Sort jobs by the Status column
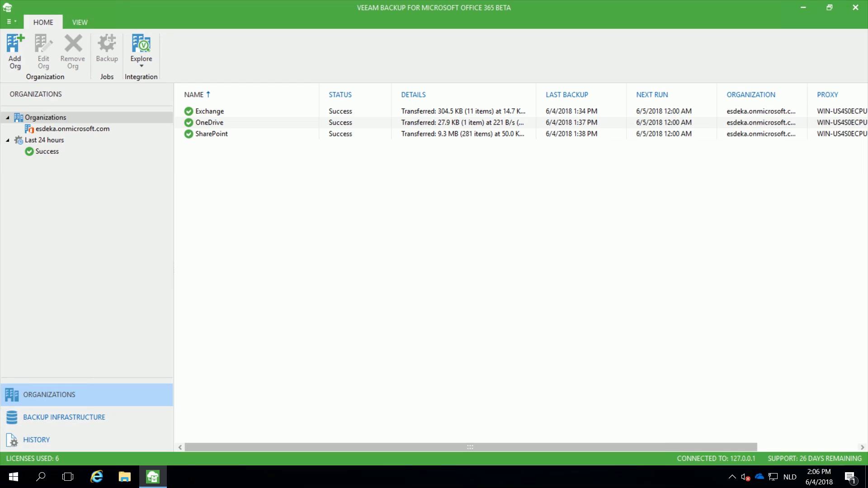This screenshot has width=868, height=488. (340, 94)
